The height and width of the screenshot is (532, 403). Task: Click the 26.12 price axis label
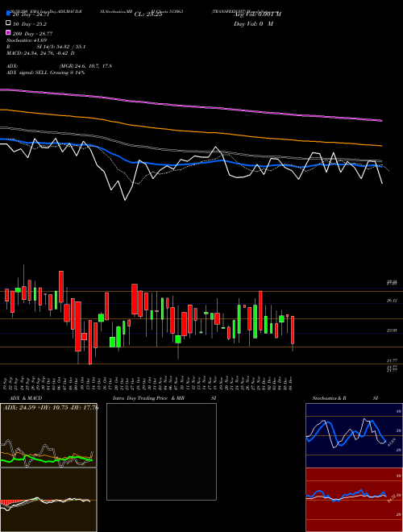[x=392, y=301]
